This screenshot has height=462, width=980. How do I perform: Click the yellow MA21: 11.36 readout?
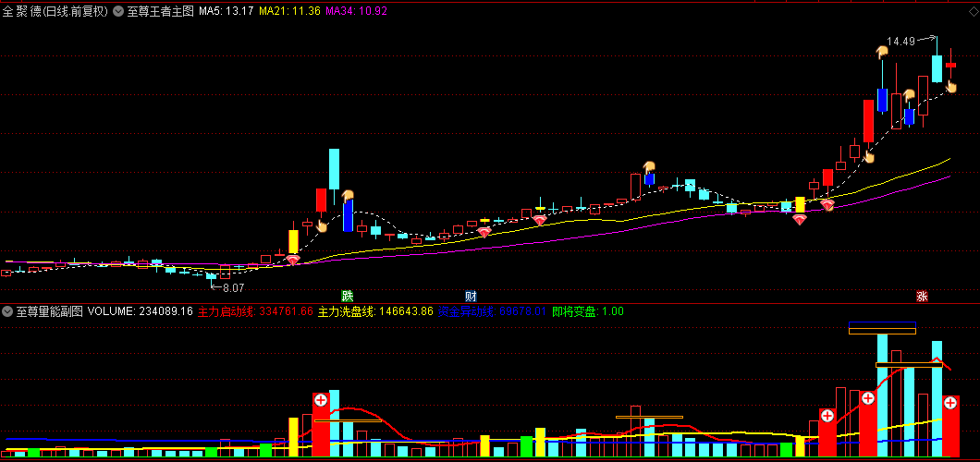[289, 11]
